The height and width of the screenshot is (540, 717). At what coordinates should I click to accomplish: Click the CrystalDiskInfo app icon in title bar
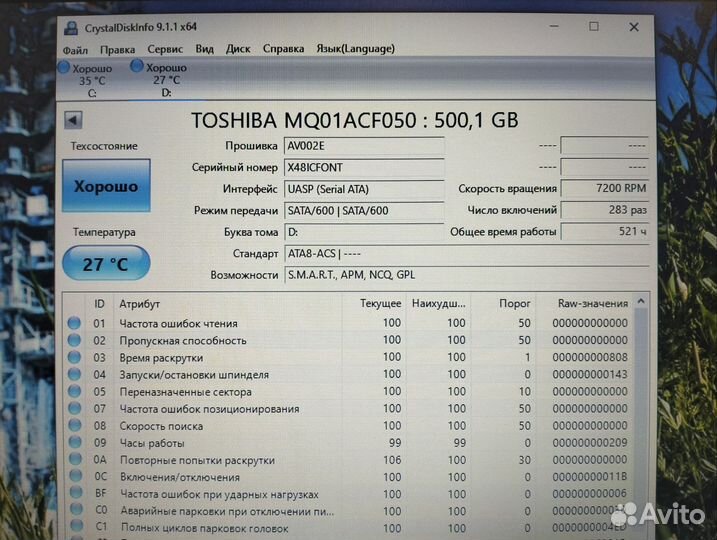pyautogui.click(x=69, y=27)
